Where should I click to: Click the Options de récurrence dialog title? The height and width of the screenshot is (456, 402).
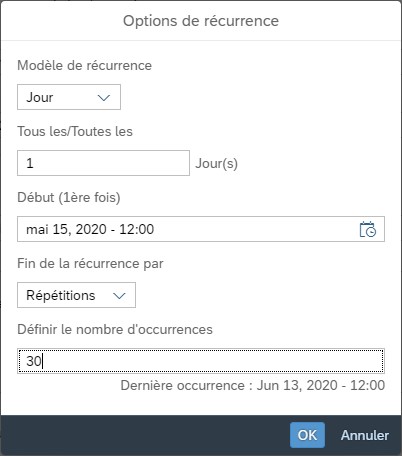tap(201, 21)
